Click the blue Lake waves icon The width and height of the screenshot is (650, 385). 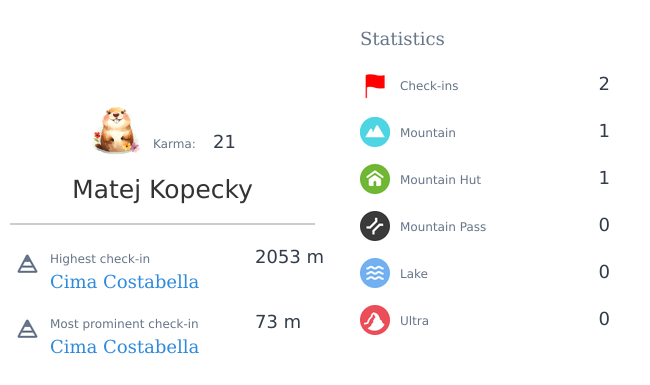(375, 273)
